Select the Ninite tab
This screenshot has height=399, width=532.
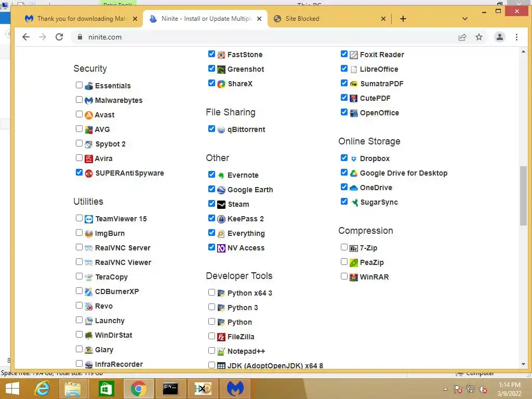(206, 19)
